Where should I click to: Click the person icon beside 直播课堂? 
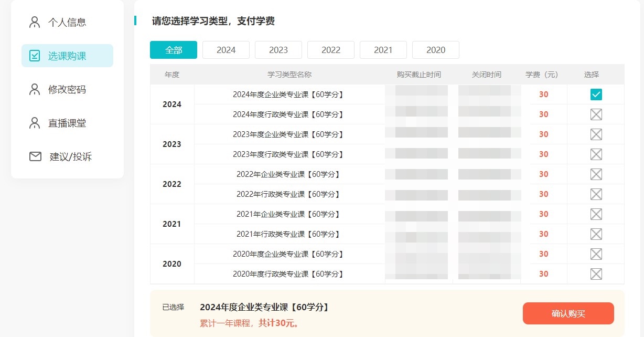35,123
